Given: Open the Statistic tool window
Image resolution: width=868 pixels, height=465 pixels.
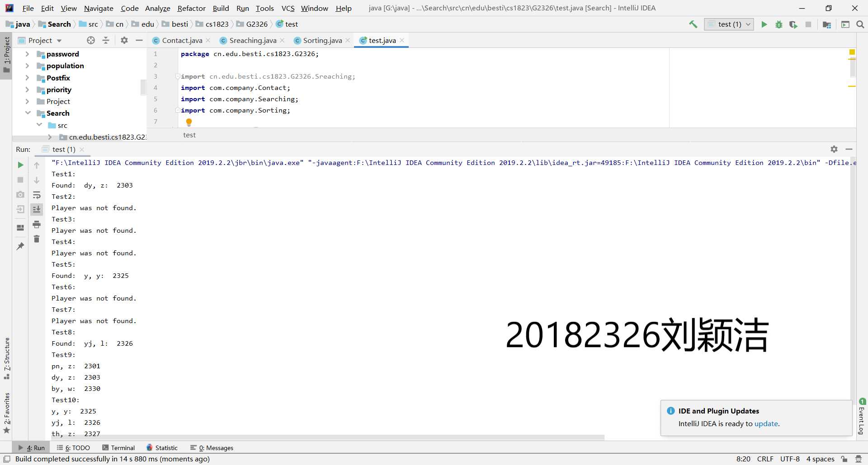Looking at the screenshot, I should [162, 448].
